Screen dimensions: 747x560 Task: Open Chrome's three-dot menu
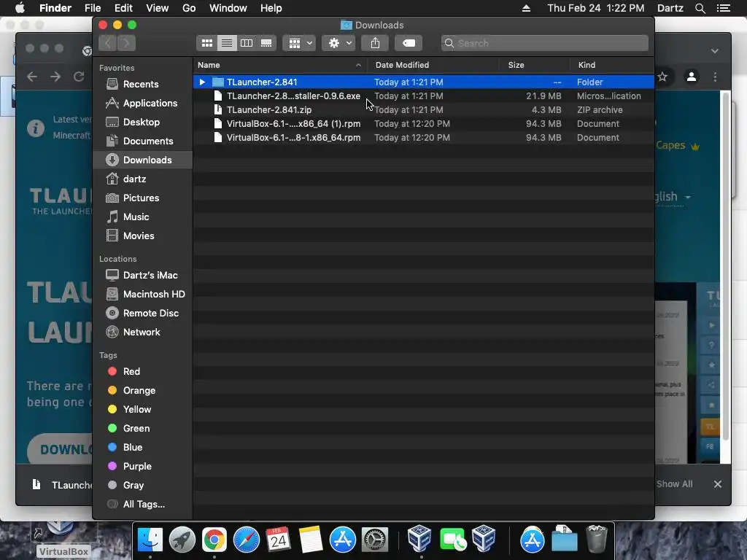715,77
